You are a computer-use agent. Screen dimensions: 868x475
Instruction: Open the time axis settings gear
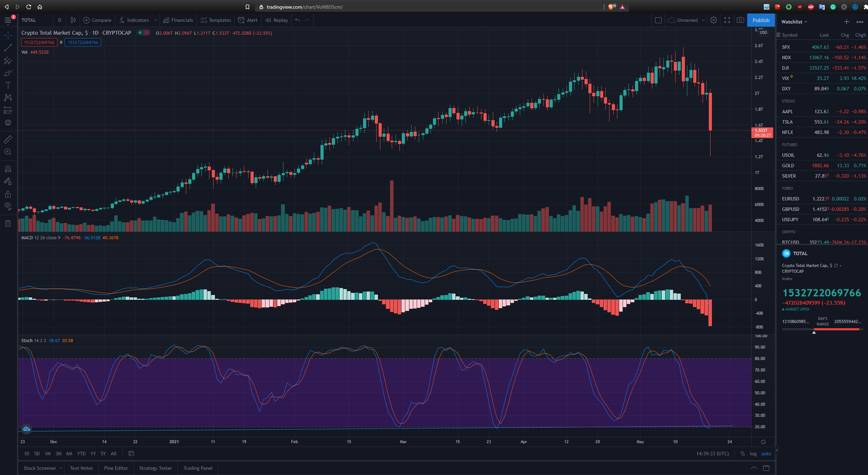(x=763, y=442)
